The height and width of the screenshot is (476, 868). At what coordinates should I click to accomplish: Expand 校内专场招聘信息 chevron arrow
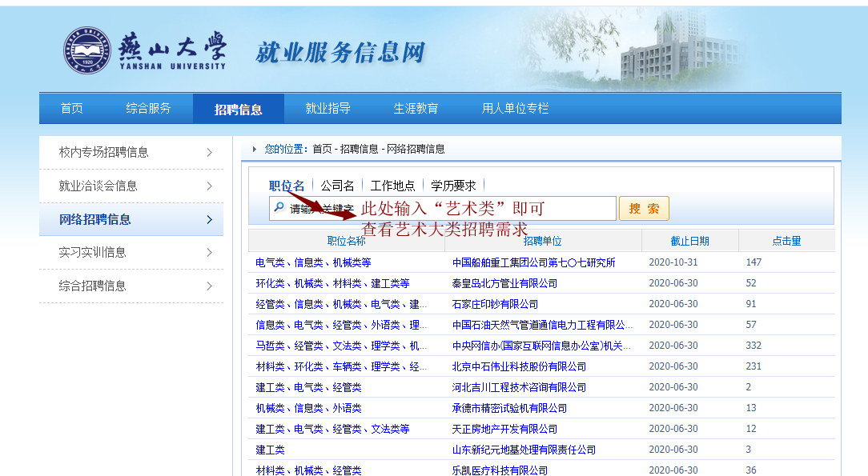pyautogui.click(x=209, y=153)
